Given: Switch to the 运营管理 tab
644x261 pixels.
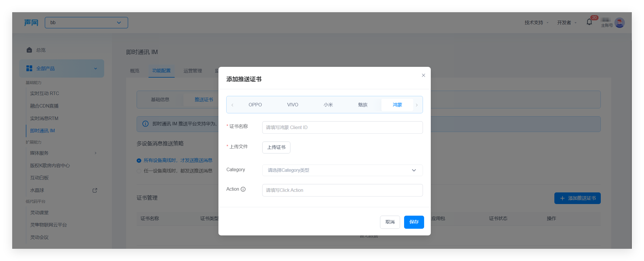Looking at the screenshot, I should [193, 71].
